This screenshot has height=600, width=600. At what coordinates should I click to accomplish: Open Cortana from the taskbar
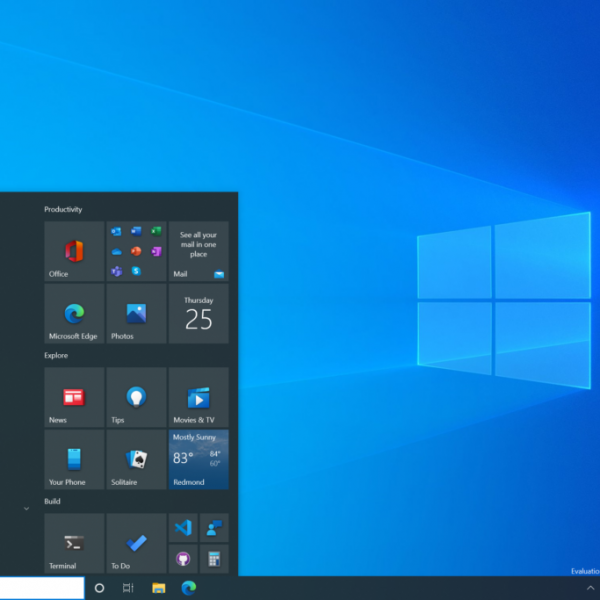99,588
